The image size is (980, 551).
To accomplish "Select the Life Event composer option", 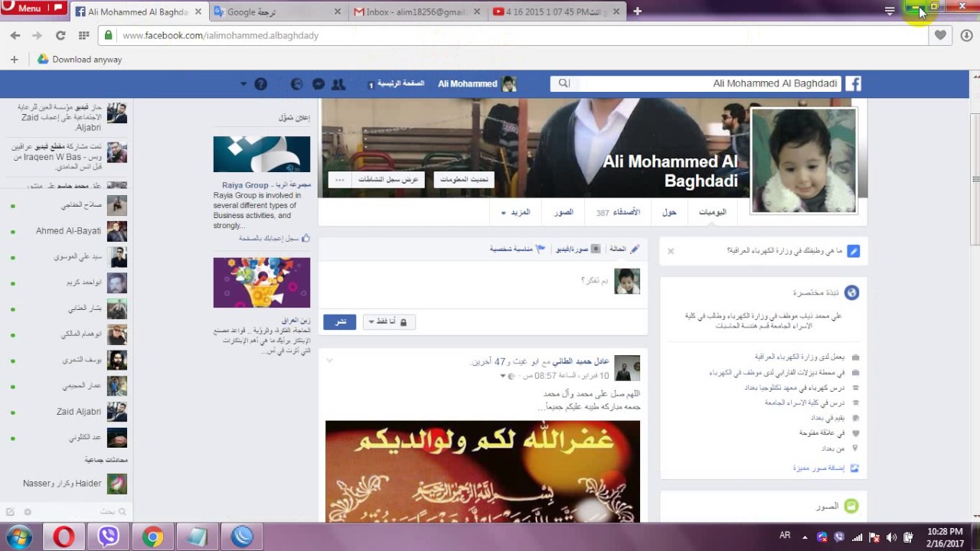I will [518, 249].
